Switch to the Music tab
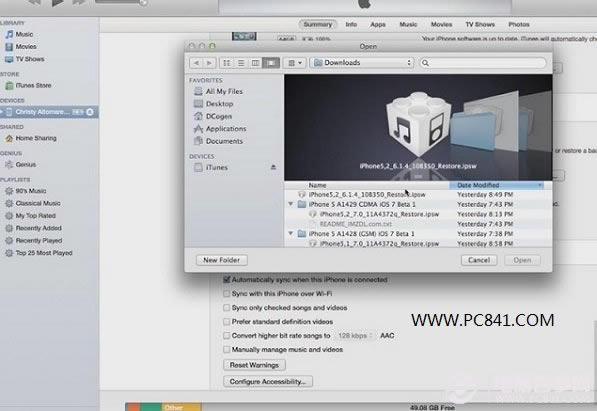The height and width of the screenshot is (411, 597). pyautogui.click(x=408, y=24)
